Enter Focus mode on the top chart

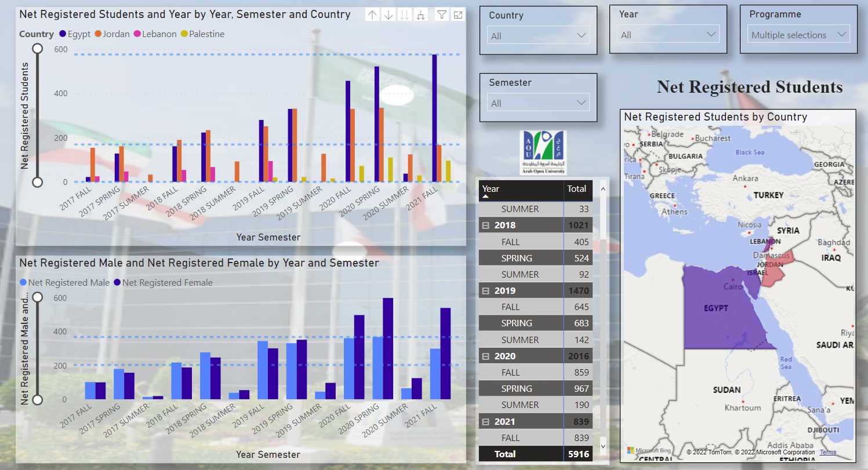pos(458,15)
